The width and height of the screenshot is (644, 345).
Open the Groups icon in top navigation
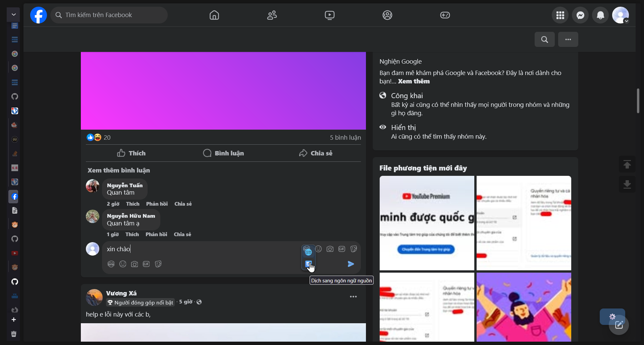click(x=387, y=15)
